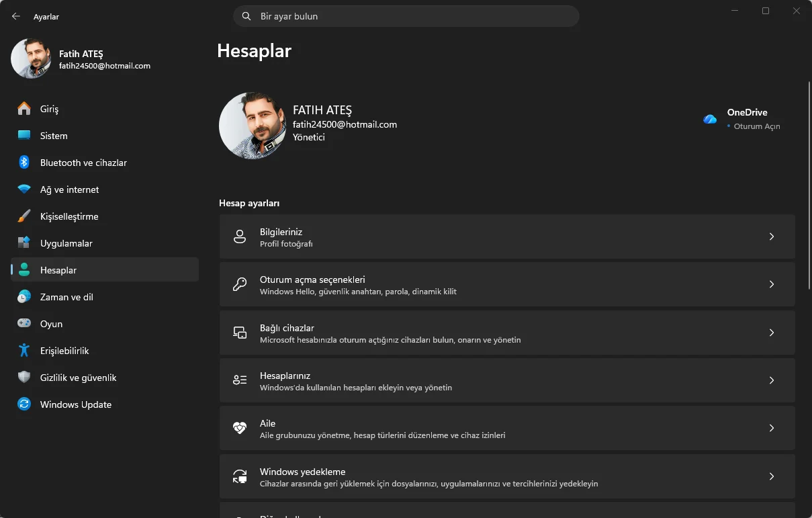Click the FATIH ATEŞ account name
Screen dimensions: 812x518
click(x=322, y=110)
